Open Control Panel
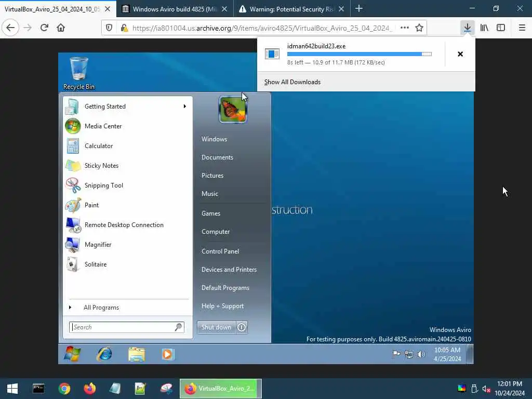Image resolution: width=532 pixels, height=399 pixels. (220, 251)
